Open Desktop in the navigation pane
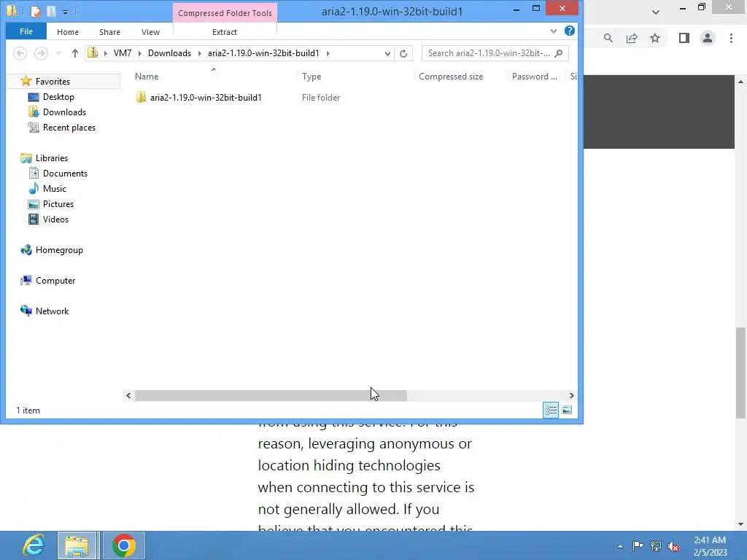 pos(58,97)
